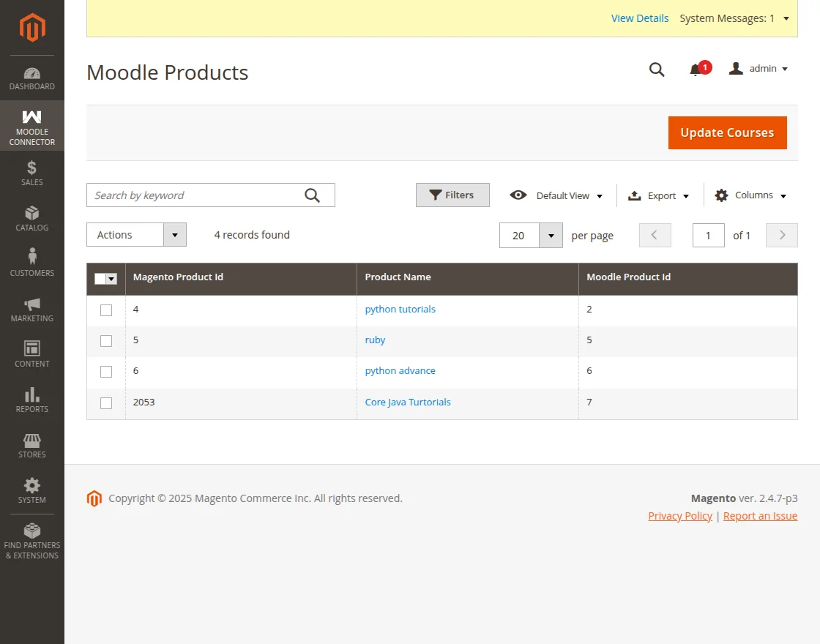Click the Magento logo icon
This screenshot has height=644, width=820.
[x=32, y=28]
